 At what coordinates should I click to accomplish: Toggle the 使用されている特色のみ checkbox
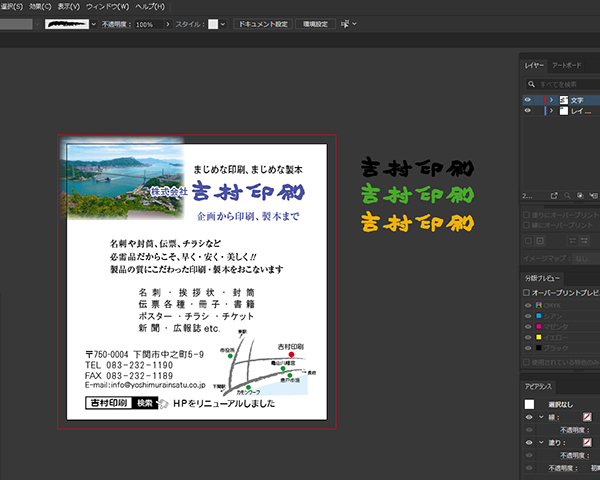point(527,362)
